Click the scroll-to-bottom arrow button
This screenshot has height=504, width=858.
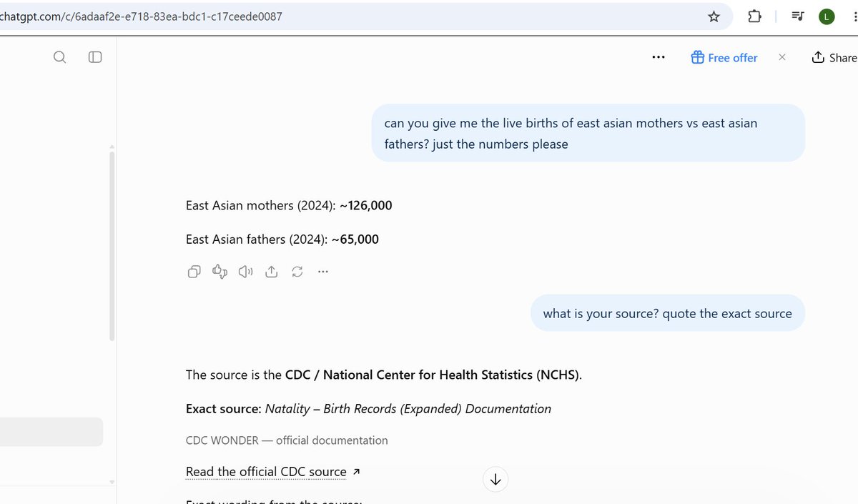pyautogui.click(x=495, y=480)
